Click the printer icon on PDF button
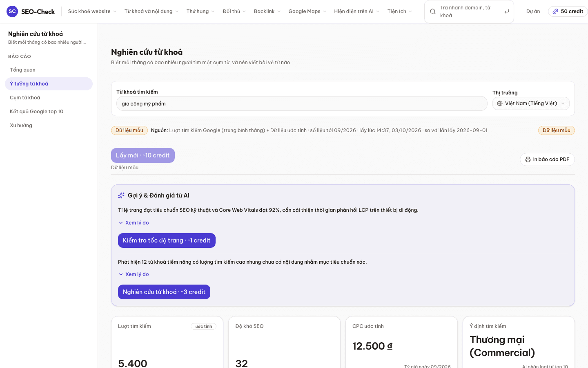Screen dimensions: 588x368 (x=528, y=159)
